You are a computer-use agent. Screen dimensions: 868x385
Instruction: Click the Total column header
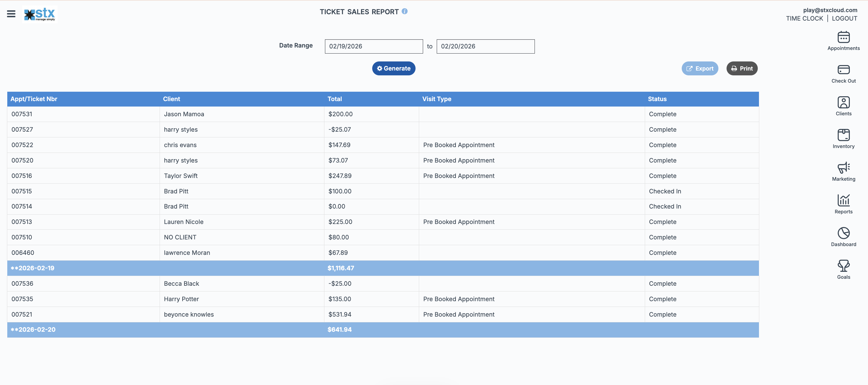coord(334,99)
